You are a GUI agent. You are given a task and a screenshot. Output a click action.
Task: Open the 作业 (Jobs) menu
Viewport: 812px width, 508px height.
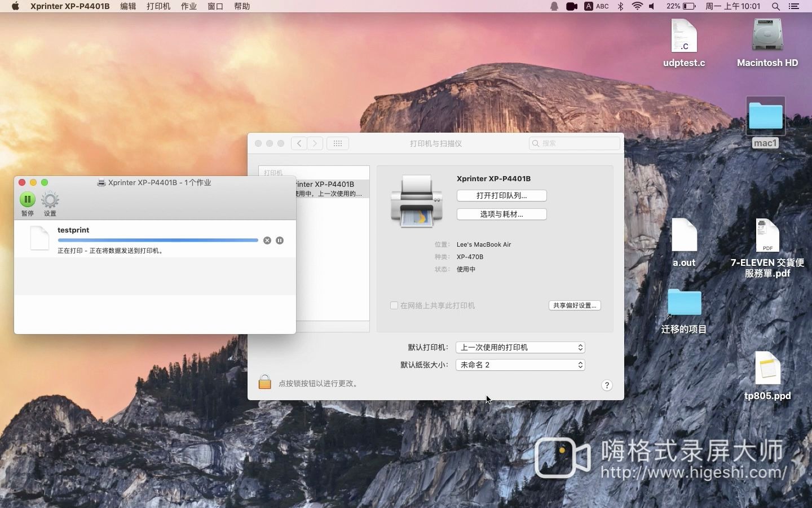click(189, 6)
